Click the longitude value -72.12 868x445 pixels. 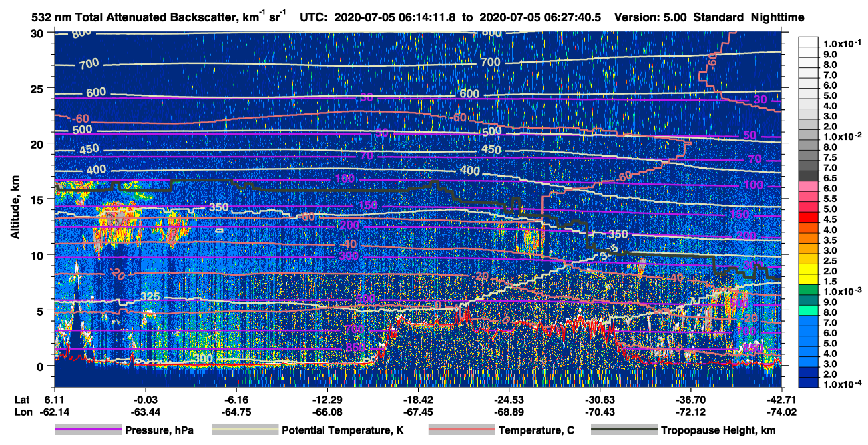click(x=691, y=412)
